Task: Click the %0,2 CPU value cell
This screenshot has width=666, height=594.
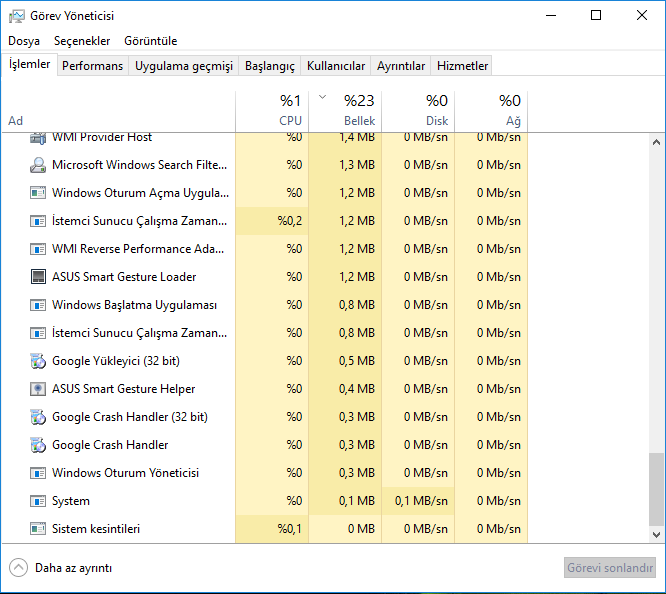Action: pyautogui.click(x=272, y=221)
